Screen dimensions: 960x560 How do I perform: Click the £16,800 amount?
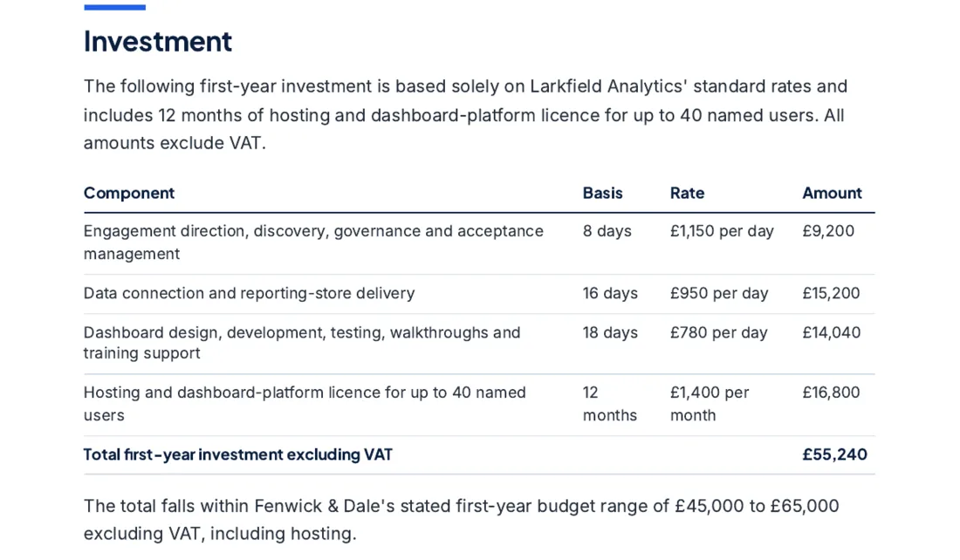tap(831, 393)
